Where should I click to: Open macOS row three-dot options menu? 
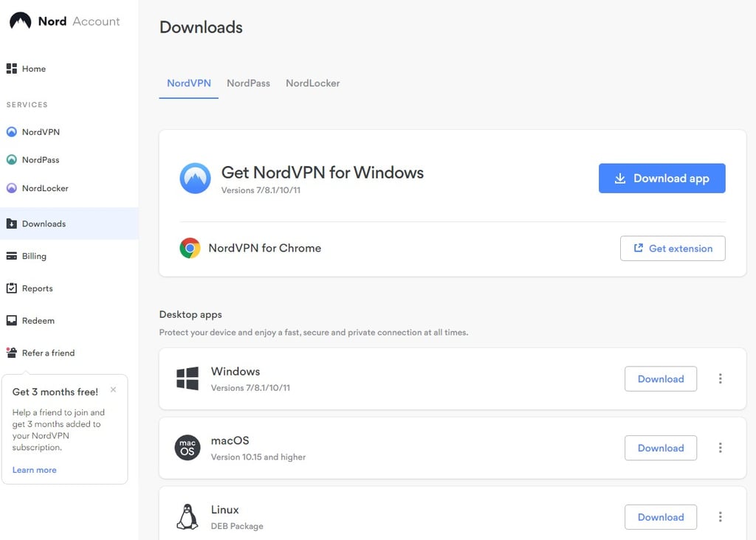coord(721,448)
